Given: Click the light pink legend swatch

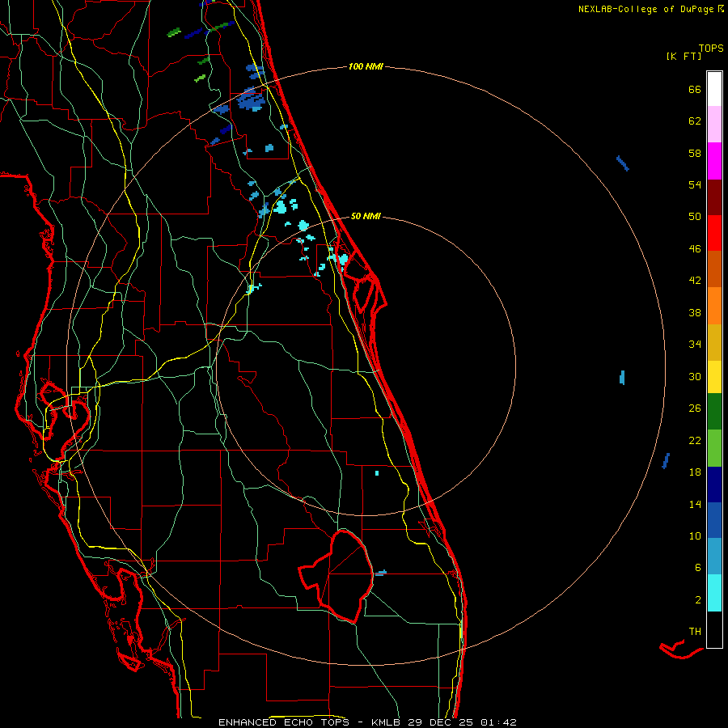Looking at the screenshot, I should (714, 125).
